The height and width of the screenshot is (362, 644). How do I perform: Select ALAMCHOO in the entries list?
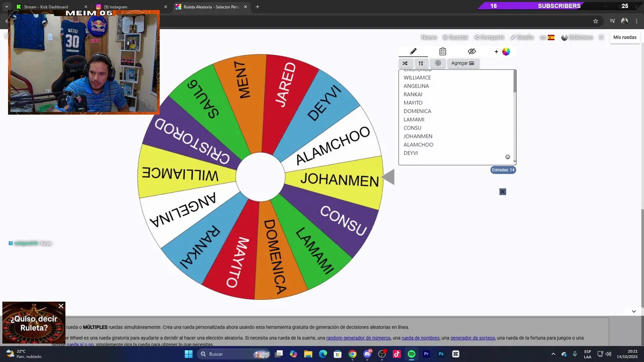(418, 145)
